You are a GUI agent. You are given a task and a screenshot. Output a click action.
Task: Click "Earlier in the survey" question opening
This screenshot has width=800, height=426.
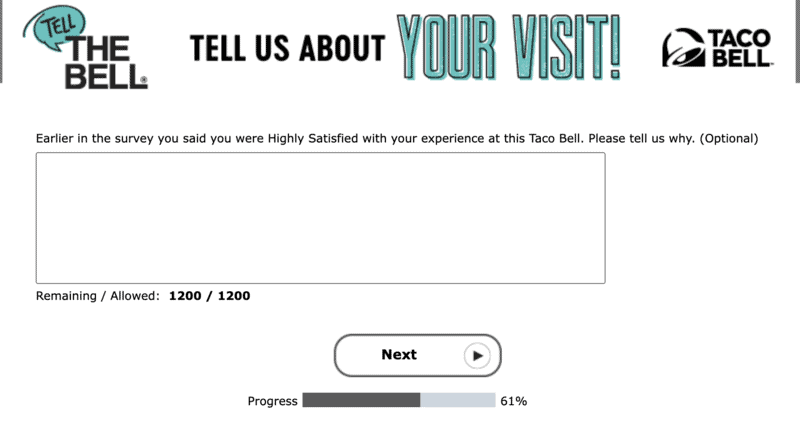pyautogui.click(x=97, y=138)
